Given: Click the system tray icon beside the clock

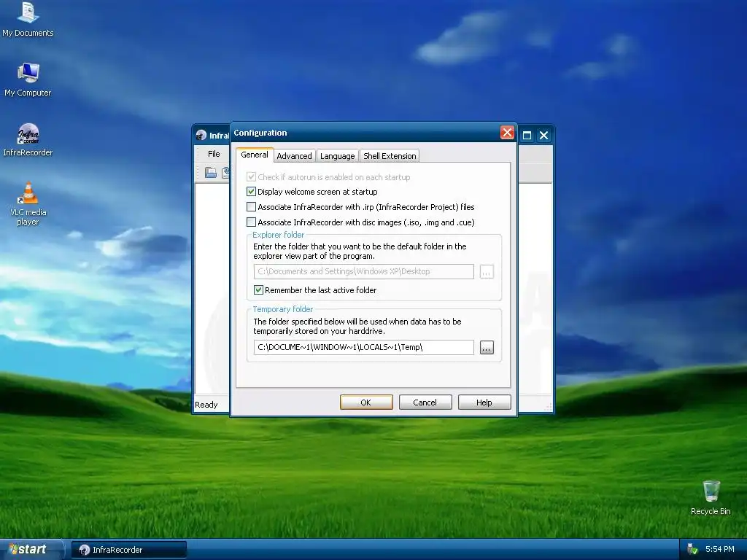Looking at the screenshot, I should 692,549.
